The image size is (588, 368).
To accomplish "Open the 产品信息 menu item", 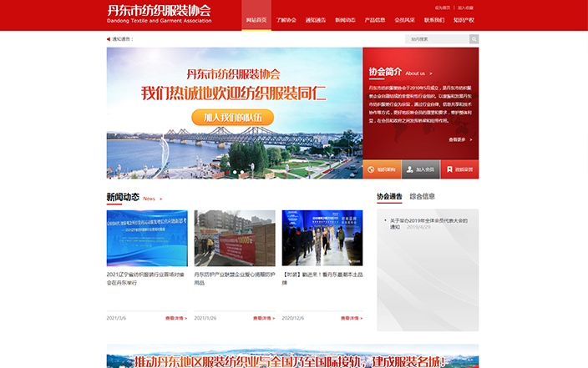I will coord(375,19).
